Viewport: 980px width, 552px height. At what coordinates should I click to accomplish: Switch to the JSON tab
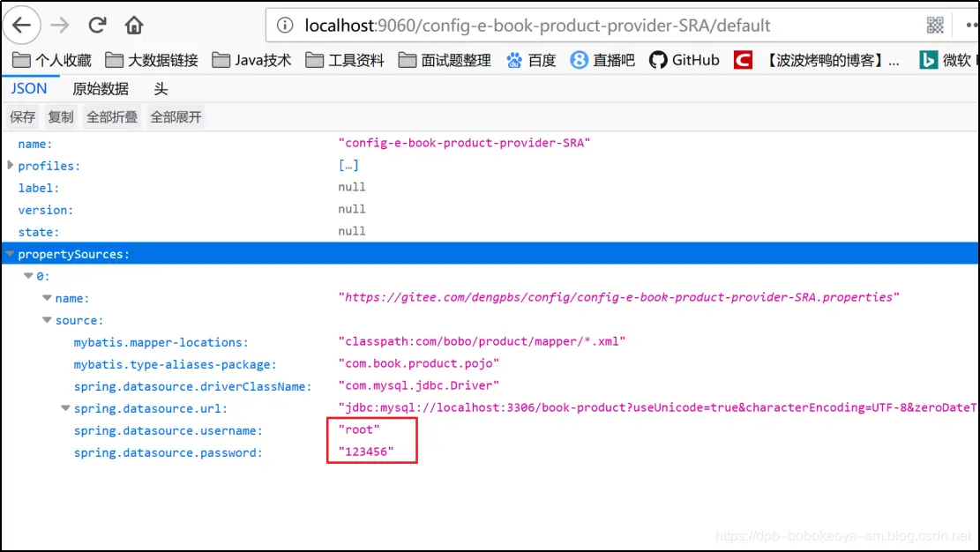tap(29, 89)
